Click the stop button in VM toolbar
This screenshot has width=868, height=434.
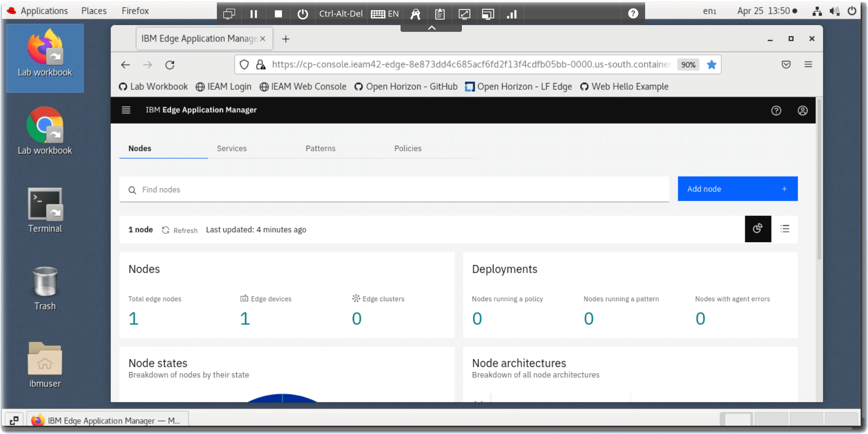(x=278, y=14)
